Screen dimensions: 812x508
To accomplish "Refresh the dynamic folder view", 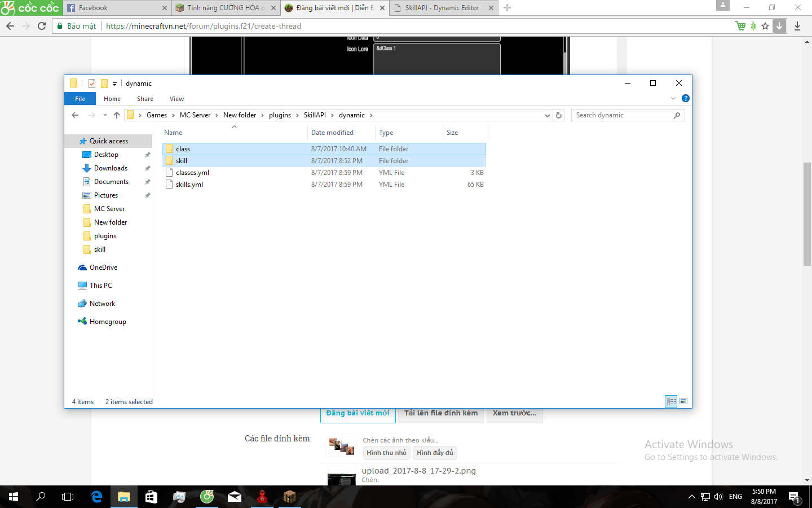I will (559, 115).
